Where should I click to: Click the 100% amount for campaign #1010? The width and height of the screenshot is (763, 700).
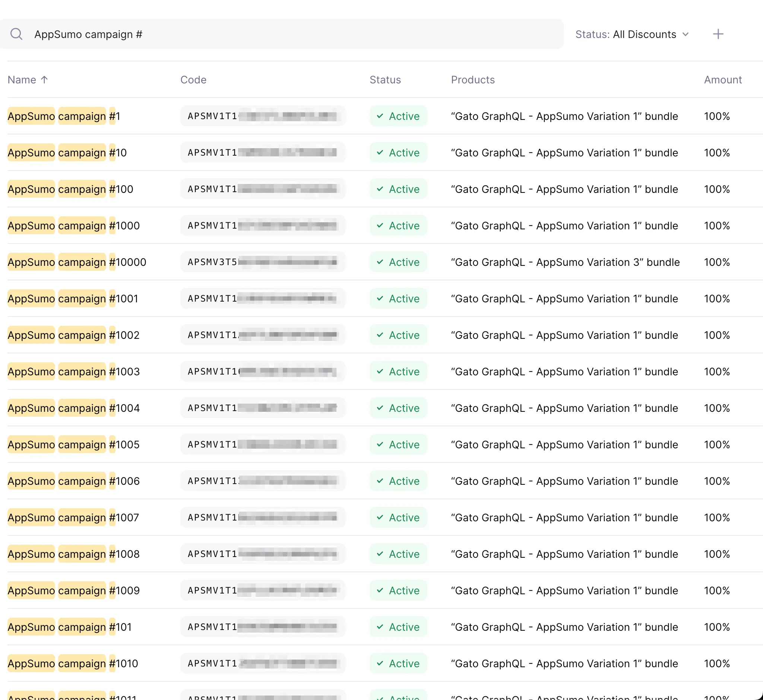pyautogui.click(x=717, y=663)
